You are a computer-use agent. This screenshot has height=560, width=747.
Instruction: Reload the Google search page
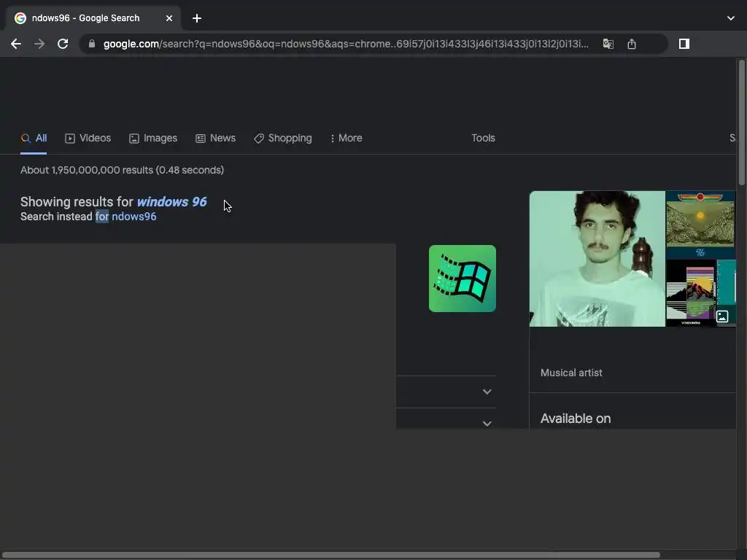(x=63, y=44)
